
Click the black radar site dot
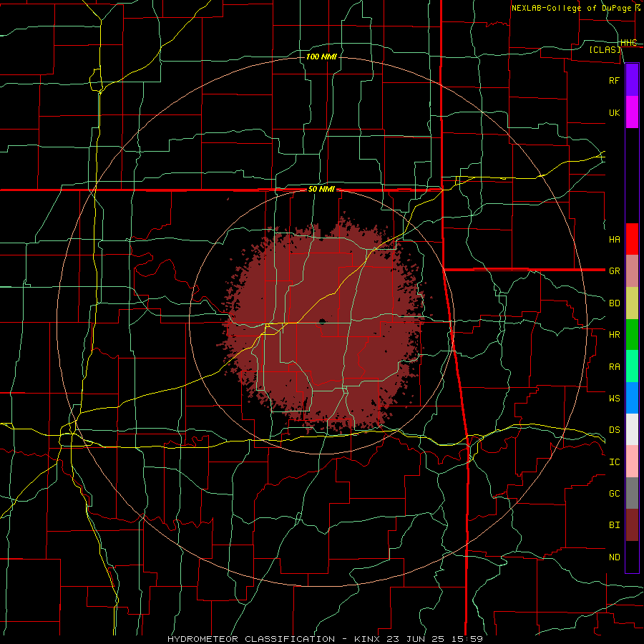(322, 321)
